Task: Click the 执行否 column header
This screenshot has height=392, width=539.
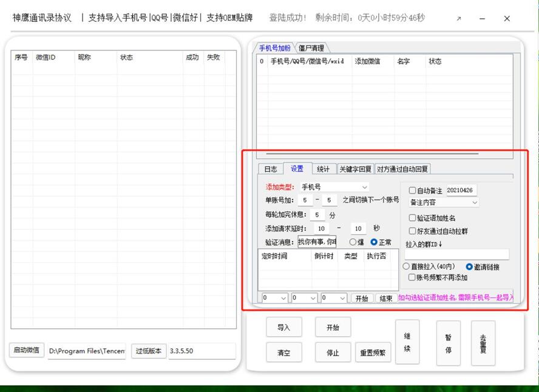Action: pos(376,256)
